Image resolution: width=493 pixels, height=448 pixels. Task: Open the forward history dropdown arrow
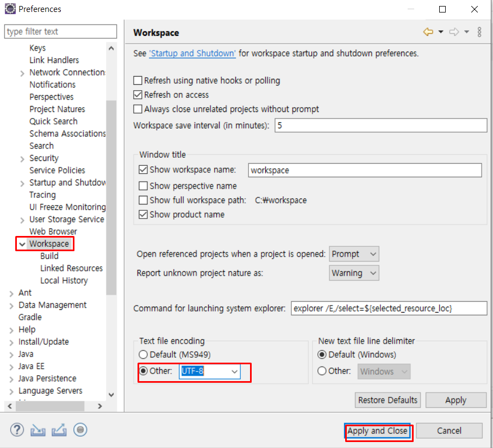coord(466,32)
